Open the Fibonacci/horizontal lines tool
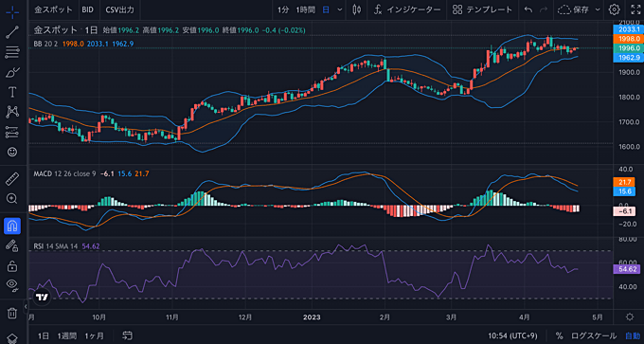 (12, 52)
